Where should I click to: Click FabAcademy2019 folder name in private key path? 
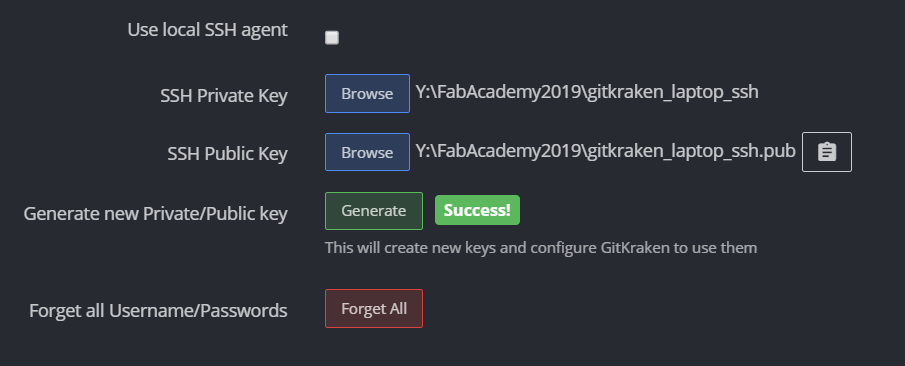coord(508,92)
